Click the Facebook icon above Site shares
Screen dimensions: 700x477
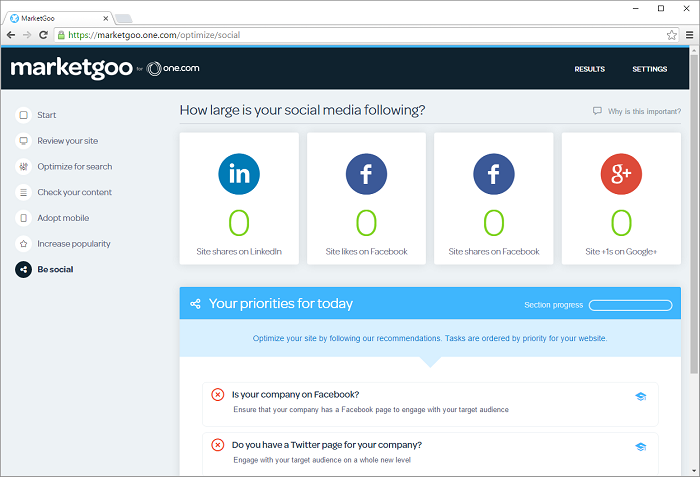(494, 174)
